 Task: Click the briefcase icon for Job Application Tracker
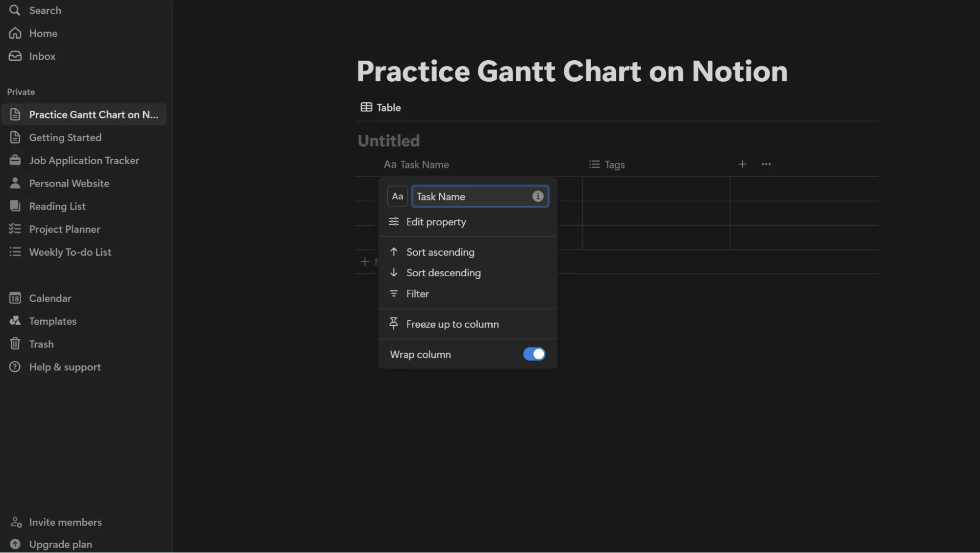coord(15,161)
